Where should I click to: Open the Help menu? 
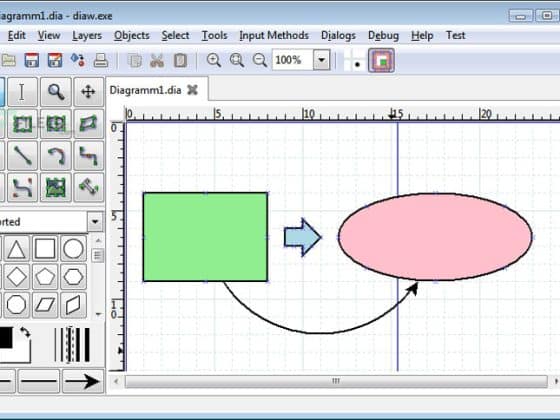422,35
